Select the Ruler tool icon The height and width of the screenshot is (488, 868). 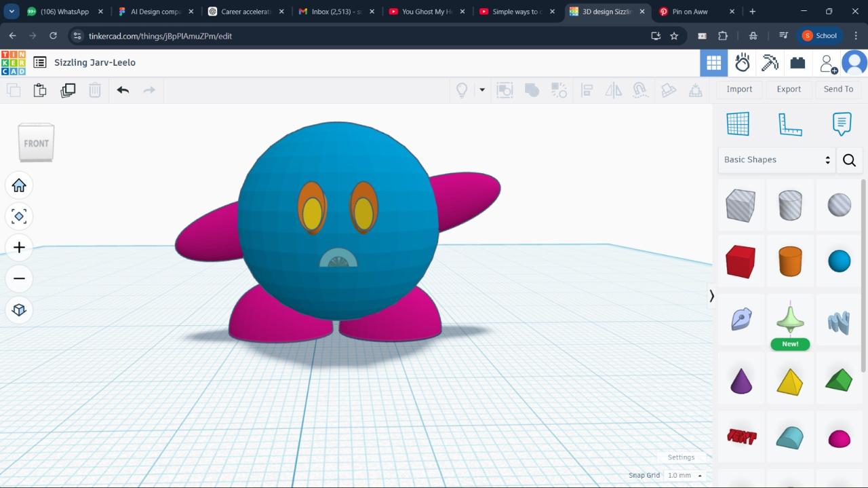790,124
